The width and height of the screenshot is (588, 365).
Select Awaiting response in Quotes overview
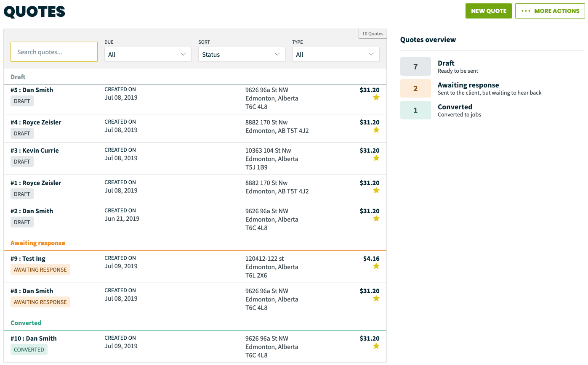[415, 88]
